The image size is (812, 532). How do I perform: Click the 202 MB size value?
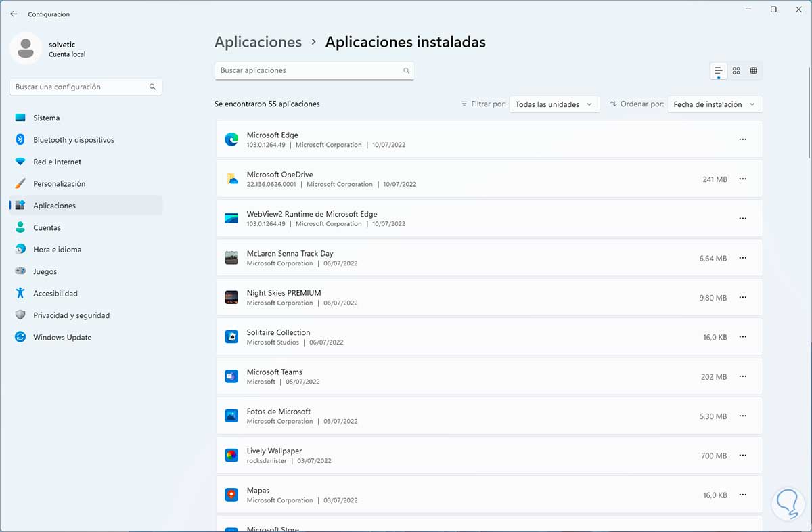(715, 377)
